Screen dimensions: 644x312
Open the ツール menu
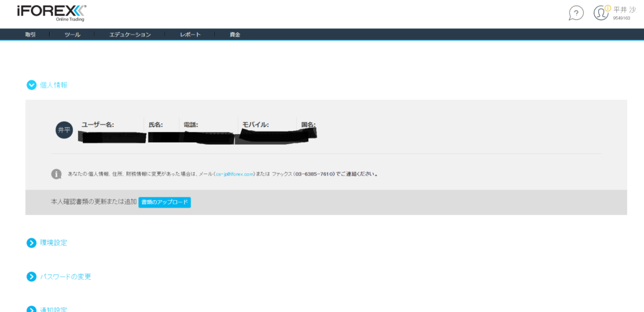click(72, 35)
